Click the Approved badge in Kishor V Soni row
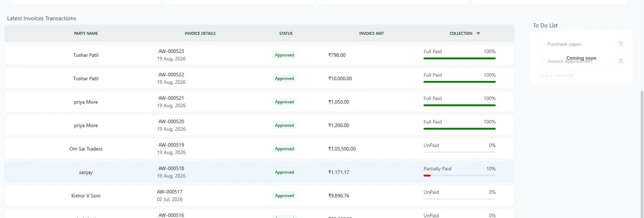This screenshot has width=644, height=218. click(x=284, y=196)
